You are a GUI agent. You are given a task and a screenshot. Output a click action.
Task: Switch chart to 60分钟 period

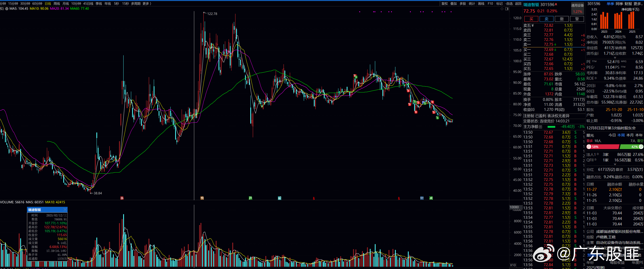click(37, 4)
